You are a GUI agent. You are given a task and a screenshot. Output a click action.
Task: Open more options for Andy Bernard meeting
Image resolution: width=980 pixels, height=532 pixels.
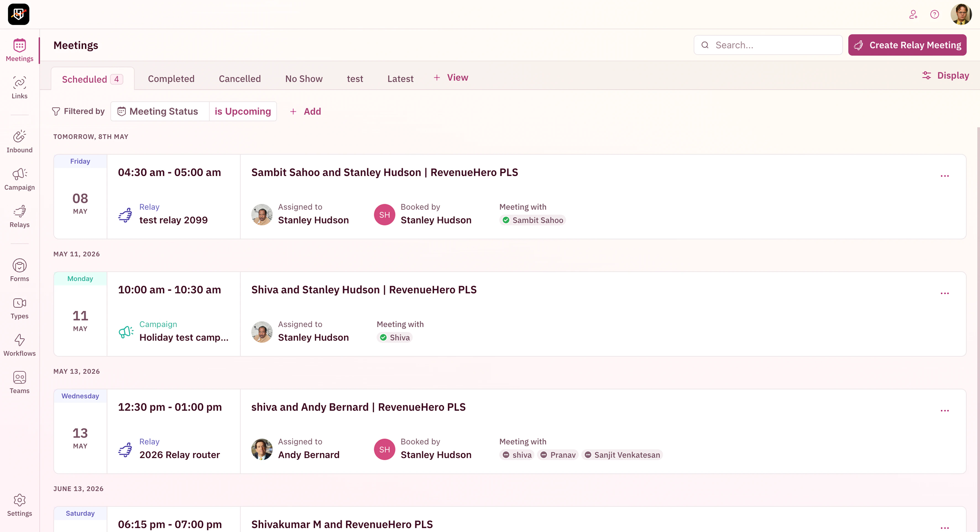(x=945, y=411)
